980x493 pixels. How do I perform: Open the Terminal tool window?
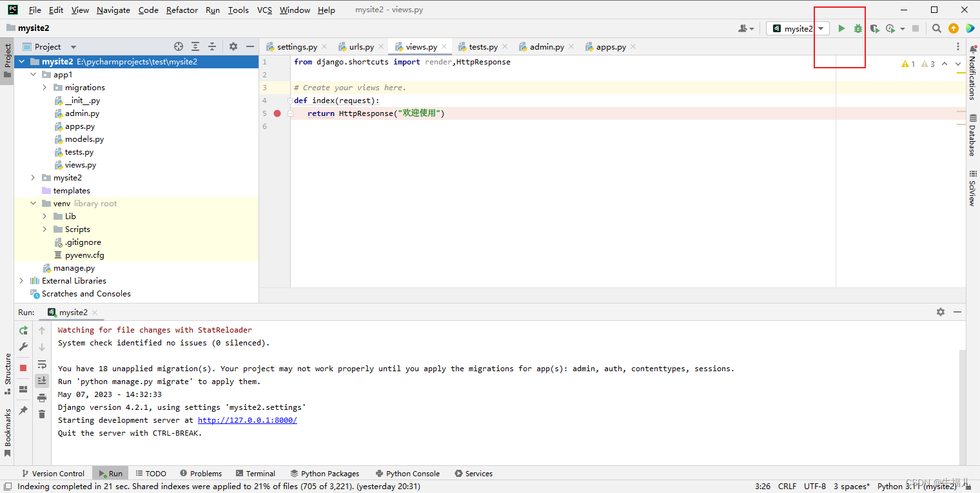pyautogui.click(x=255, y=473)
